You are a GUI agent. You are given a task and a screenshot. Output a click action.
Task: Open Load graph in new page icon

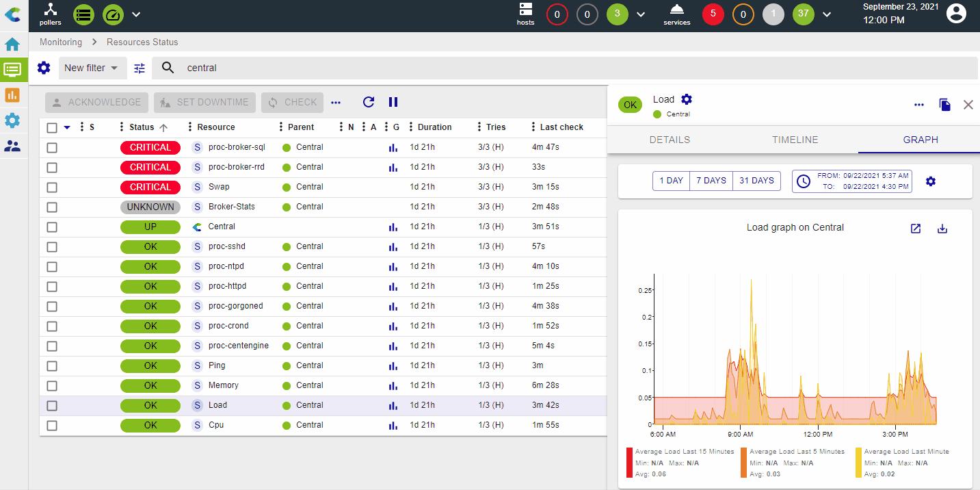[x=916, y=229]
